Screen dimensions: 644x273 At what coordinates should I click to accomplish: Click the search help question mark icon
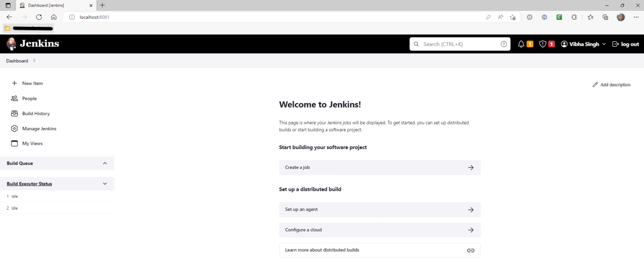pyautogui.click(x=503, y=44)
